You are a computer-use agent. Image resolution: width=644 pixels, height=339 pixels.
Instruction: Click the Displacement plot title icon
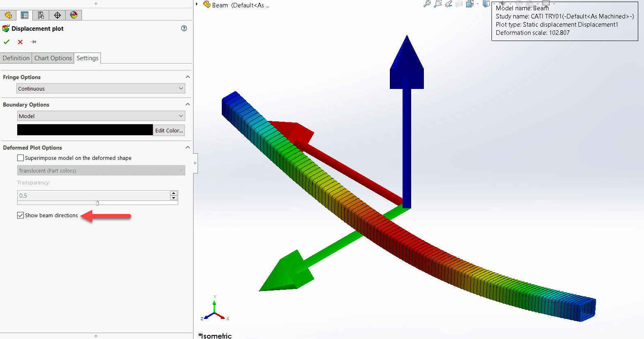point(6,28)
